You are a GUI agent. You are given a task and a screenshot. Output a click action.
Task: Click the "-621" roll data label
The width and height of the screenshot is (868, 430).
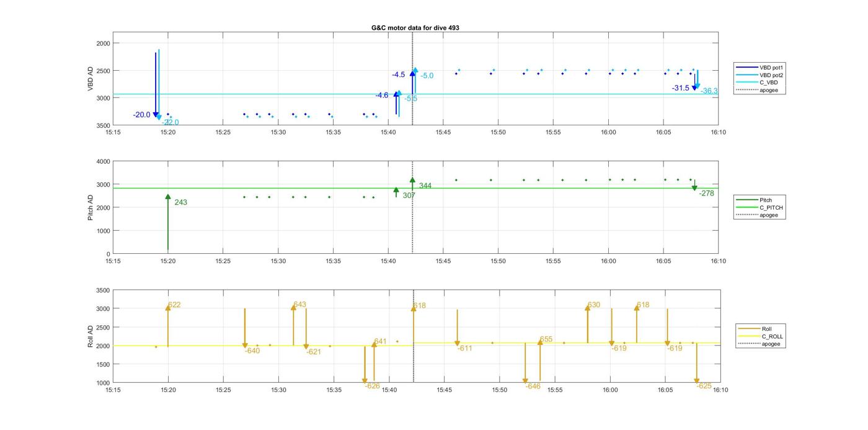(x=314, y=352)
